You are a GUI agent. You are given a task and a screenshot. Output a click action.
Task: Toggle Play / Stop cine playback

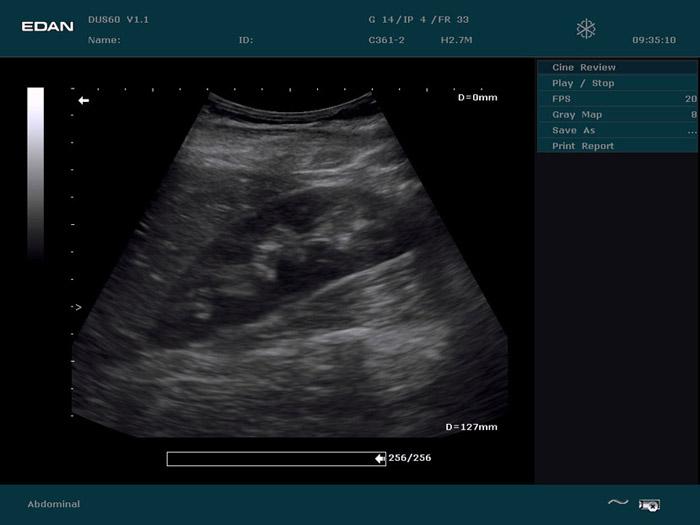[x=584, y=83]
